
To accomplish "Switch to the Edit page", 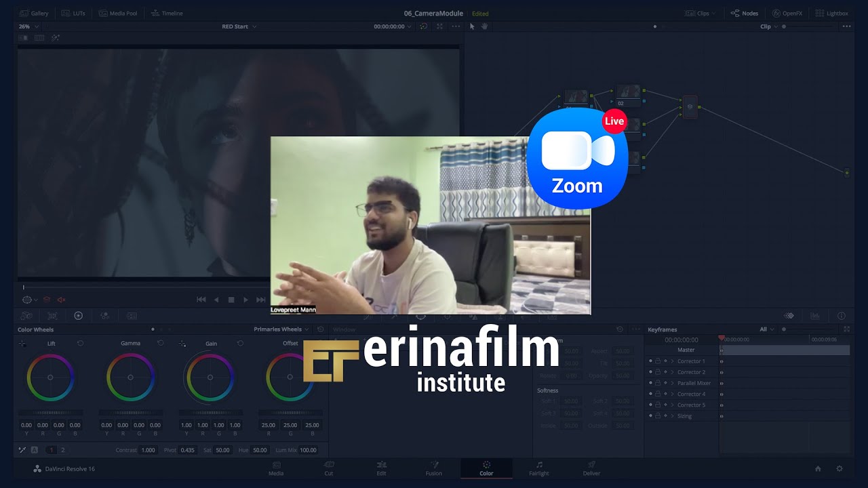I will pos(381,468).
